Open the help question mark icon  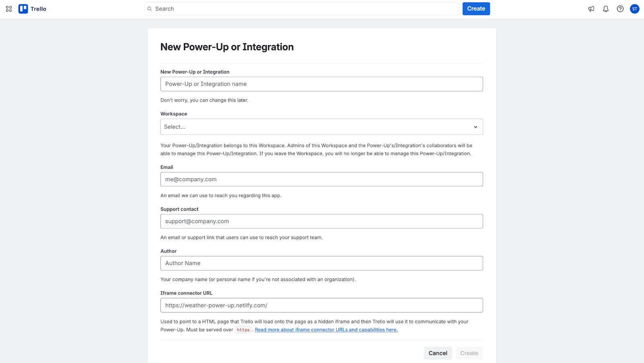point(620,9)
